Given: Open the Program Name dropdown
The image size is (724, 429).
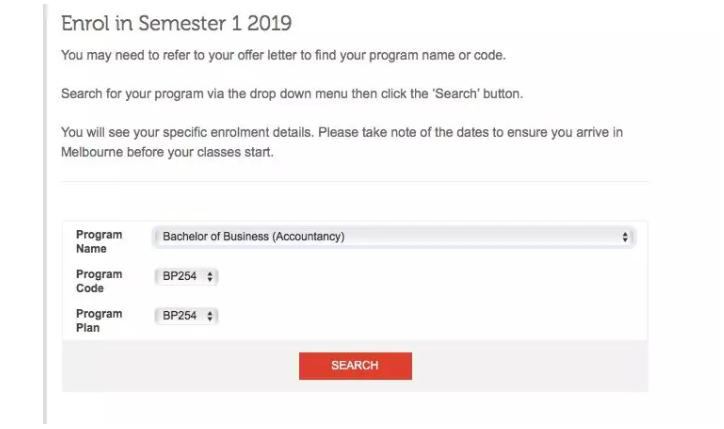Looking at the screenshot, I should (x=390, y=237).
